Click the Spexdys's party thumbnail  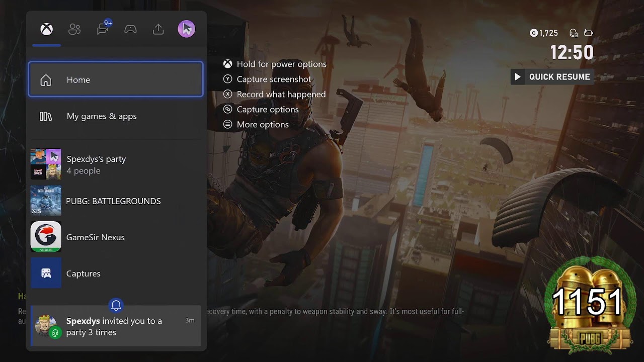point(46,164)
